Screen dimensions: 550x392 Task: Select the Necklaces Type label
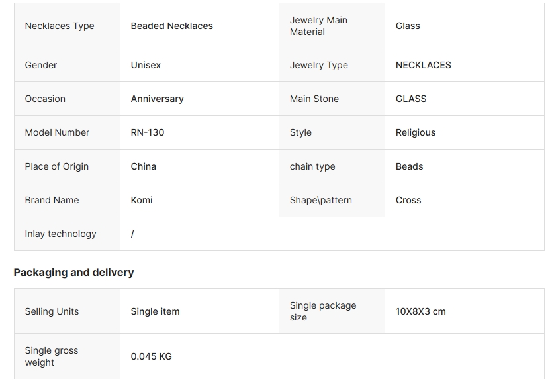(x=60, y=26)
